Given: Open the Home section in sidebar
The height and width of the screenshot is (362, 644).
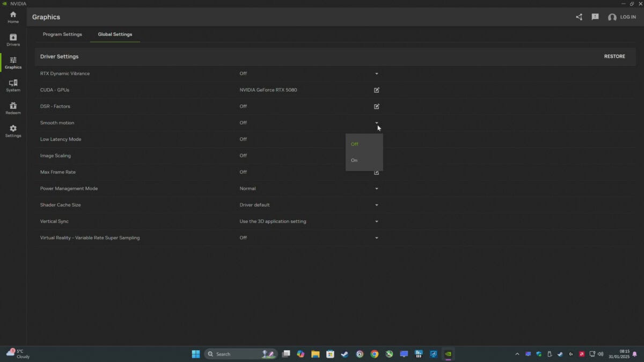Looking at the screenshot, I should (x=13, y=17).
